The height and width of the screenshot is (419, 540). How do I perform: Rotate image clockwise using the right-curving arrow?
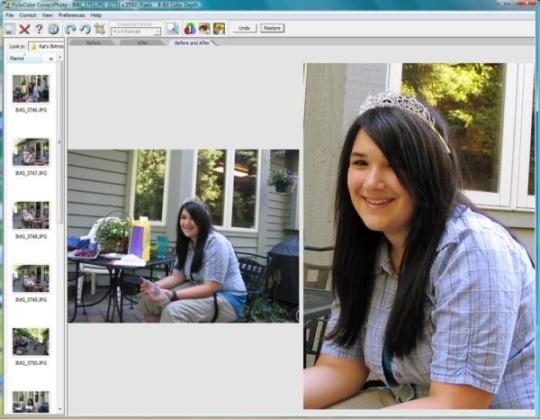click(x=71, y=29)
